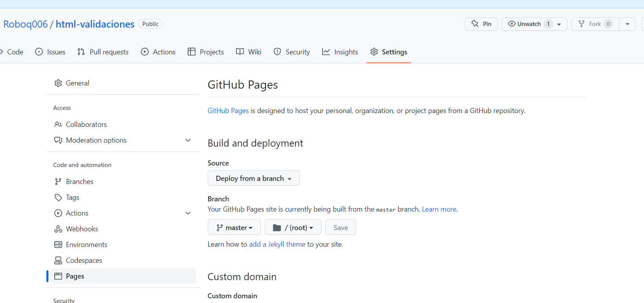Click add a Jekyll theme link

277,244
